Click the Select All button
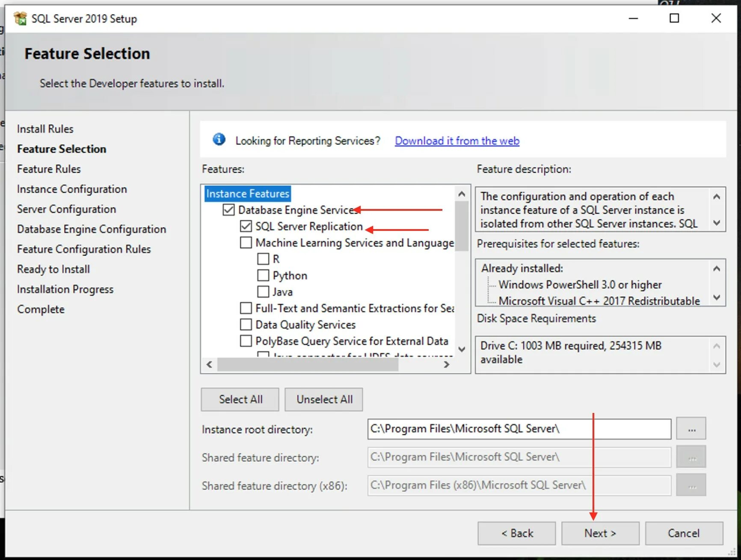 [240, 399]
